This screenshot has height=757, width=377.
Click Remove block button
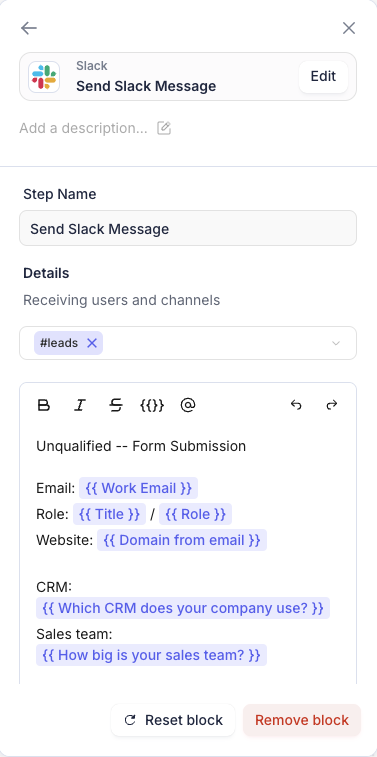[302, 720]
